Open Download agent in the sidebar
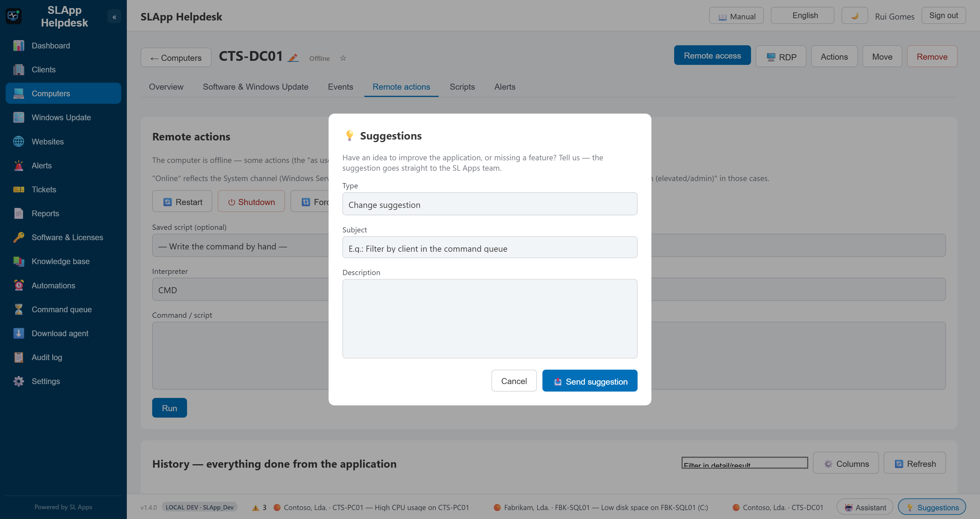 click(x=63, y=333)
